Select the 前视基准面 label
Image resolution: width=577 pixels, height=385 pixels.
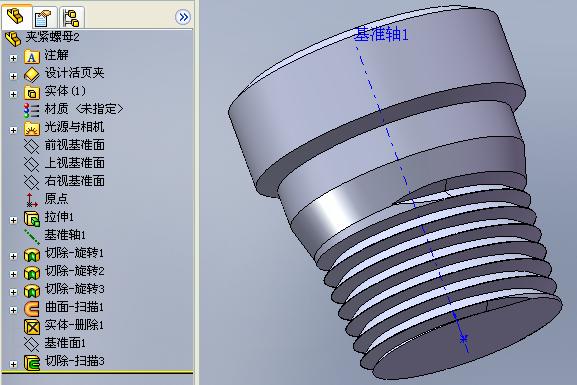75,145
